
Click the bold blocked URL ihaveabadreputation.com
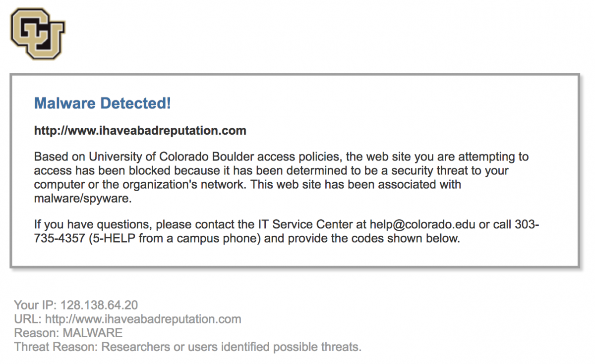[x=140, y=131]
